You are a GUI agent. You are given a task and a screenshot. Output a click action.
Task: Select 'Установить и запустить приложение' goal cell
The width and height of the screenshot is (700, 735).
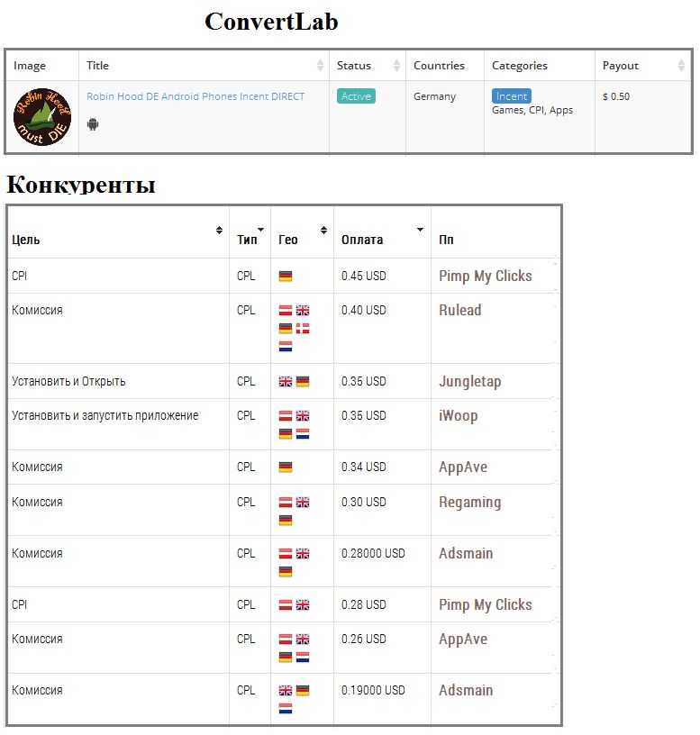(x=105, y=416)
